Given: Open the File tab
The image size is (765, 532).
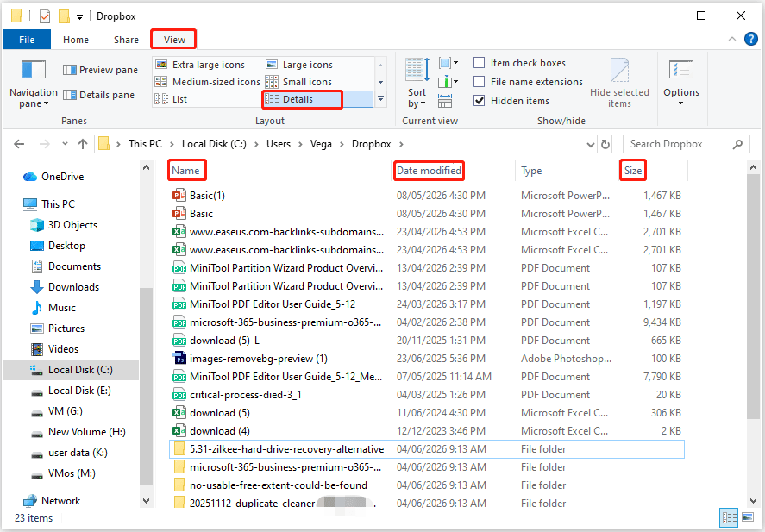Looking at the screenshot, I should pyautogui.click(x=27, y=40).
